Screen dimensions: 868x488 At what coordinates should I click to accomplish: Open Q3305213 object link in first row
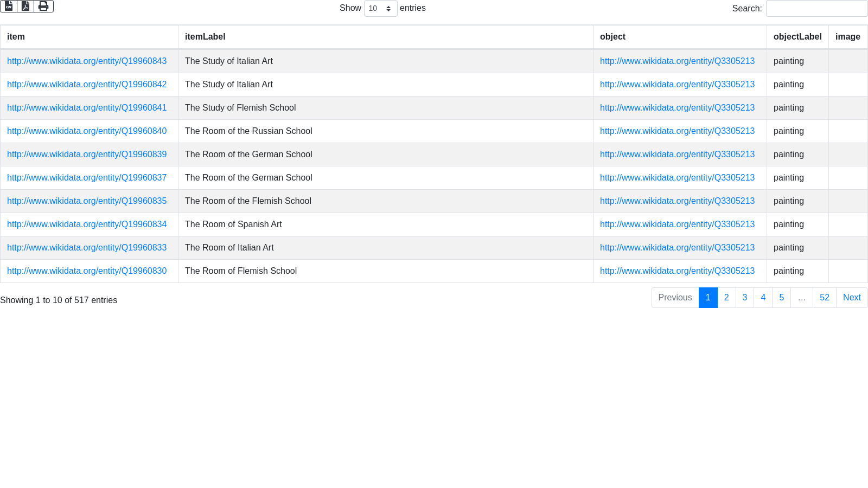pos(677,61)
